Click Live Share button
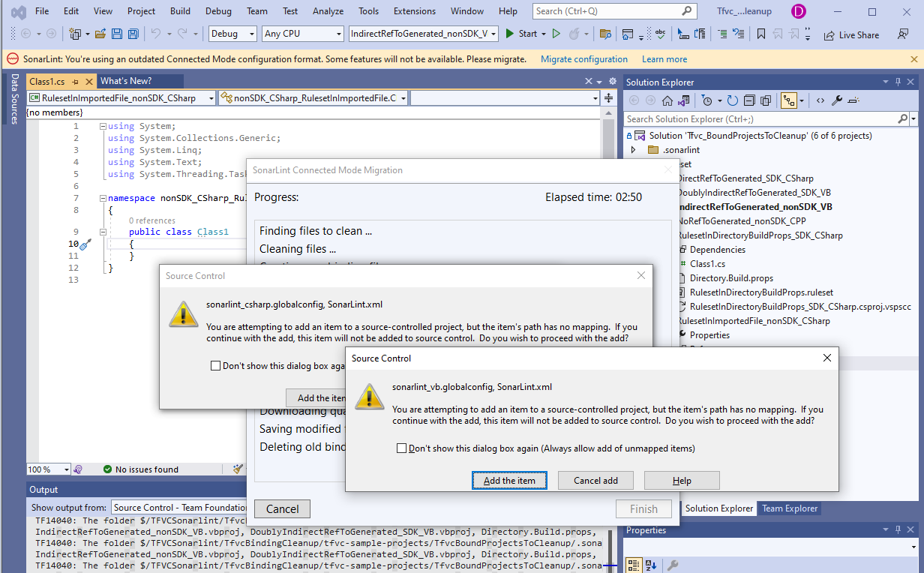The height and width of the screenshot is (573, 924). (x=851, y=34)
